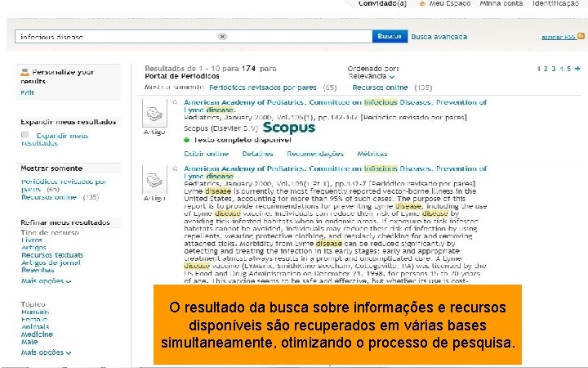Click the second result's Artigo document icon
This screenshot has width=588, height=368.
click(154, 179)
